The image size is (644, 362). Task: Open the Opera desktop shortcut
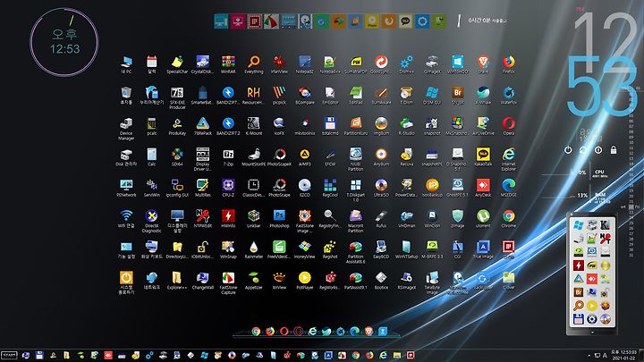tap(508, 124)
